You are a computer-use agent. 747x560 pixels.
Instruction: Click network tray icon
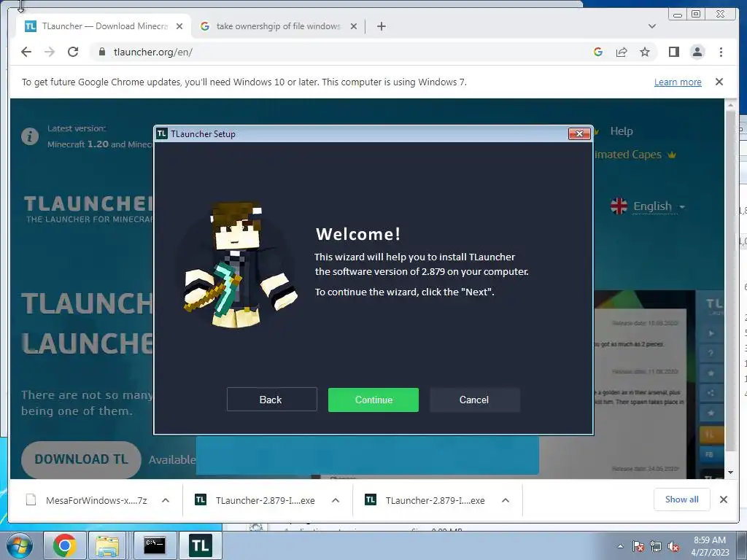656,546
